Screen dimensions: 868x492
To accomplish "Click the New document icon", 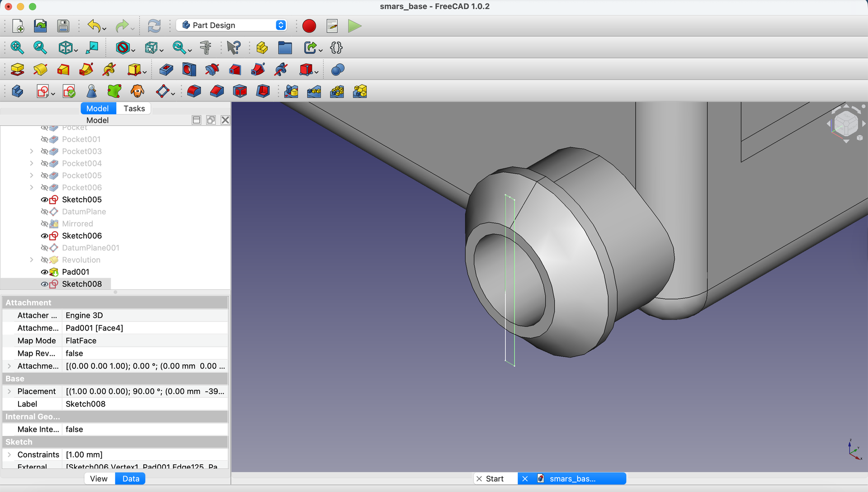I will (18, 26).
